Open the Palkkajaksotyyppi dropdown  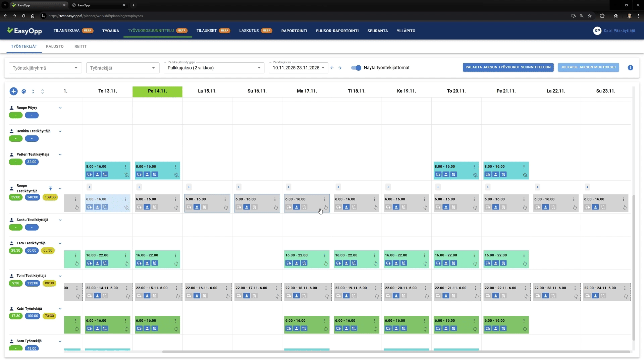[x=214, y=68]
